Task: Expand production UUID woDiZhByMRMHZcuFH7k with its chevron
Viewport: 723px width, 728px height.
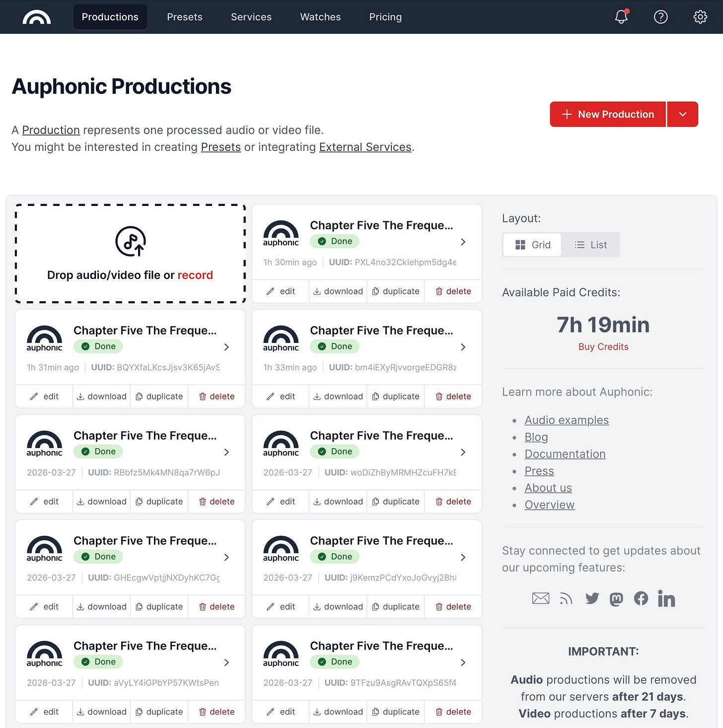Action: point(463,452)
